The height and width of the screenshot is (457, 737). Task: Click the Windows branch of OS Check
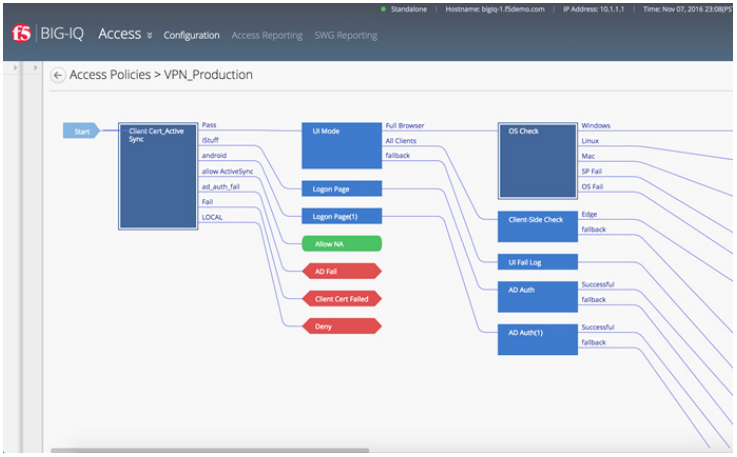click(x=596, y=126)
